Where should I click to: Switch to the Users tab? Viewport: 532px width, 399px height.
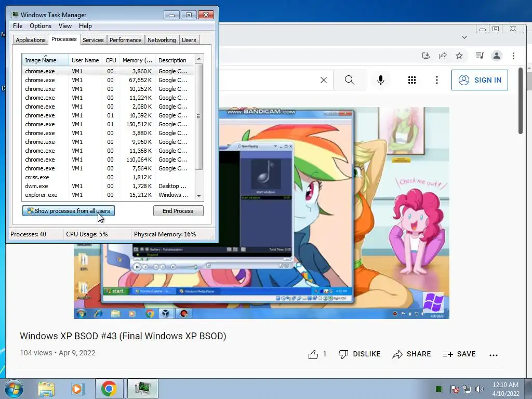pos(189,40)
